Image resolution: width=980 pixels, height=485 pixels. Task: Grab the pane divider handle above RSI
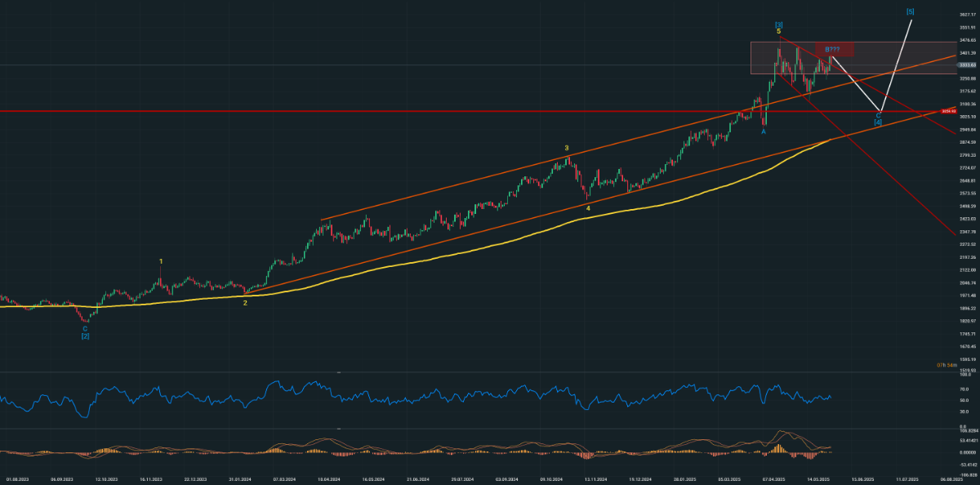point(339,372)
